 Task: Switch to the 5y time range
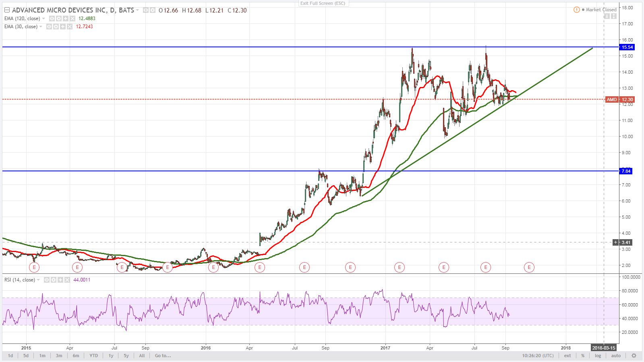click(x=126, y=356)
